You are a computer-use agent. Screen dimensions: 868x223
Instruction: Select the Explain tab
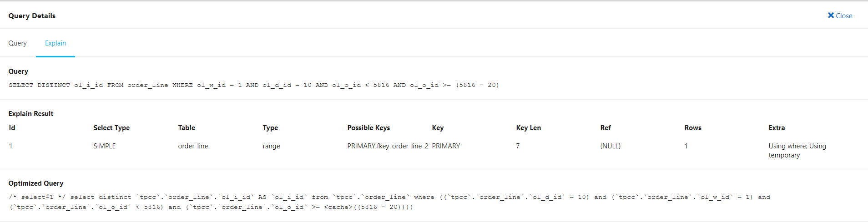[x=56, y=43]
